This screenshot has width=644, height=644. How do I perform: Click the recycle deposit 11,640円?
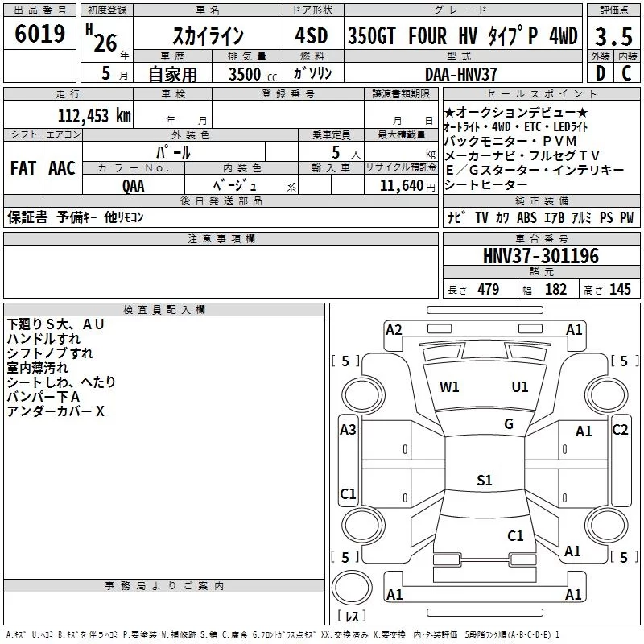pyautogui.click(x=407, y=186)
